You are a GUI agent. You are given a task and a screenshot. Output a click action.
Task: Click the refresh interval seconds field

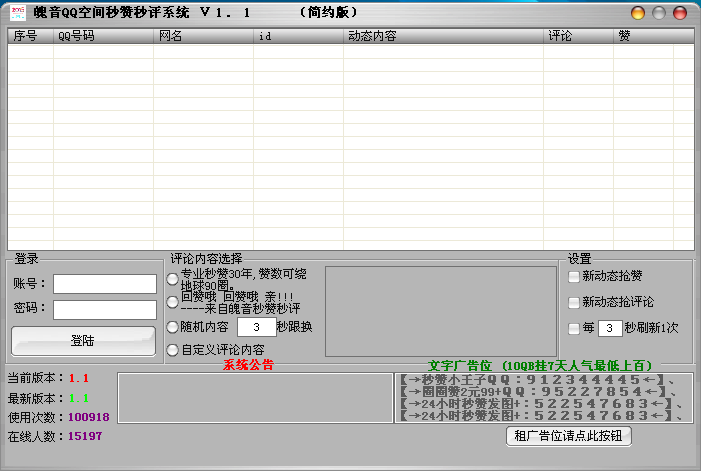coord(609,328)
